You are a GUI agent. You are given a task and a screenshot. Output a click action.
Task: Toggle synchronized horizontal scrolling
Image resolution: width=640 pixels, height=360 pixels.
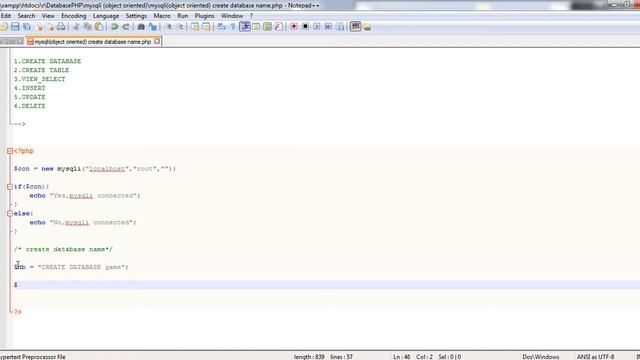pyautogui.click(x=207, y=27)
